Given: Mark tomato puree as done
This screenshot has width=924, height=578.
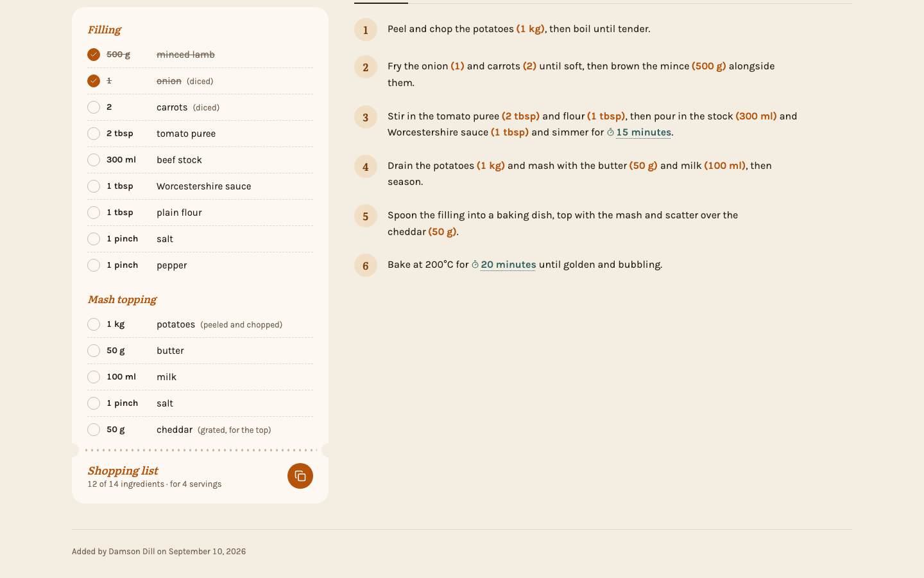Looking at the screenshot, I should tap(94, 134).
